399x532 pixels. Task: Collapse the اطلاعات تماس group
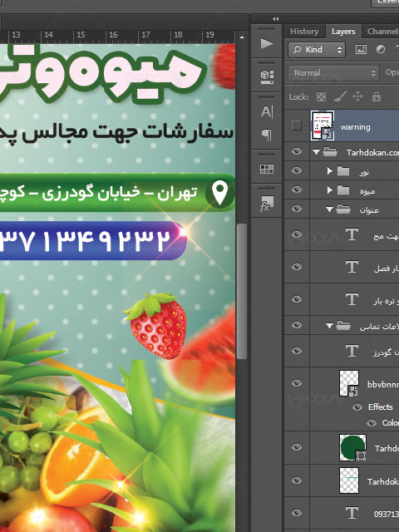(x=329, y=326)
